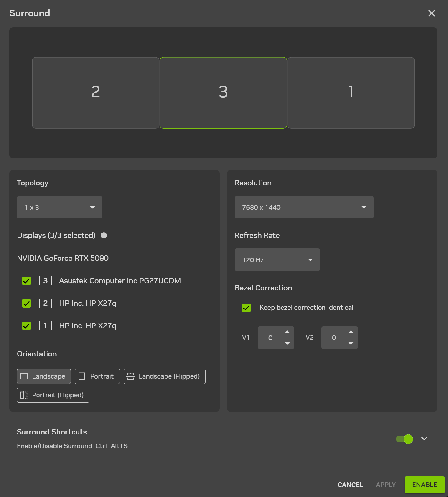Select Landscape orientation
Screen dimensions: 448x497
click(x=44, y=376)
